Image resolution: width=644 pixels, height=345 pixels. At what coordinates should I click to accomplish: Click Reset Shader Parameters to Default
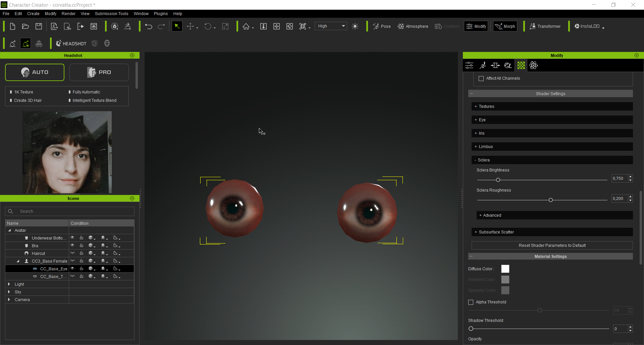click(552, 246)
